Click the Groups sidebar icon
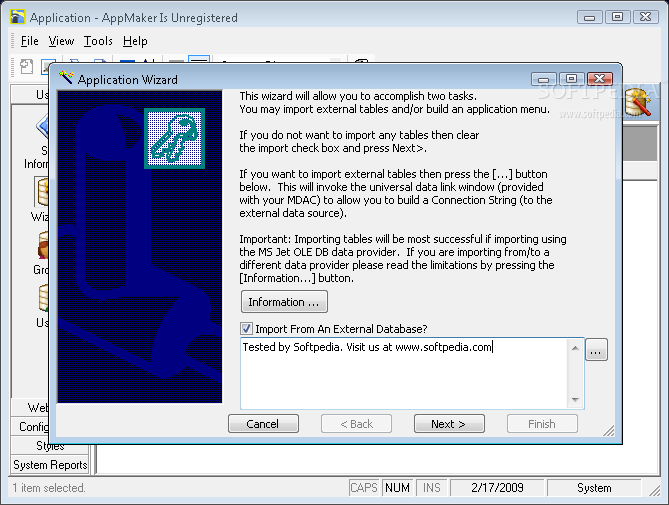 tap(43, 245)
